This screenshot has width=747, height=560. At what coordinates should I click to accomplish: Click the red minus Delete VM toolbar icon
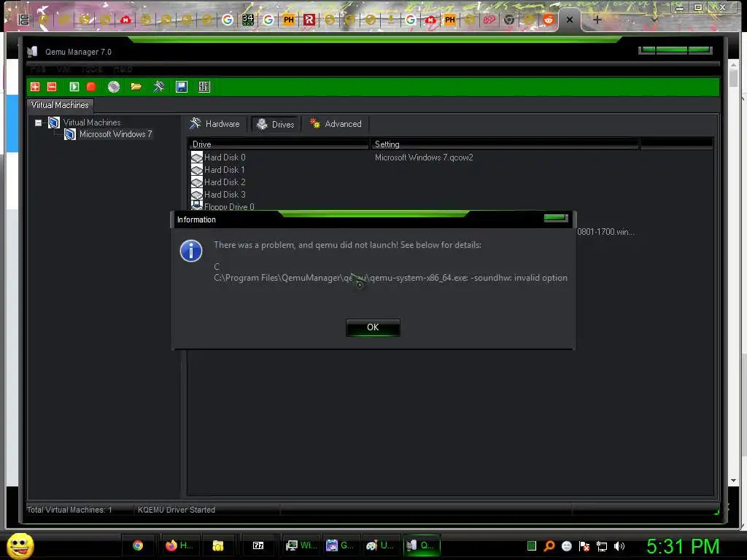click(52, 87)
